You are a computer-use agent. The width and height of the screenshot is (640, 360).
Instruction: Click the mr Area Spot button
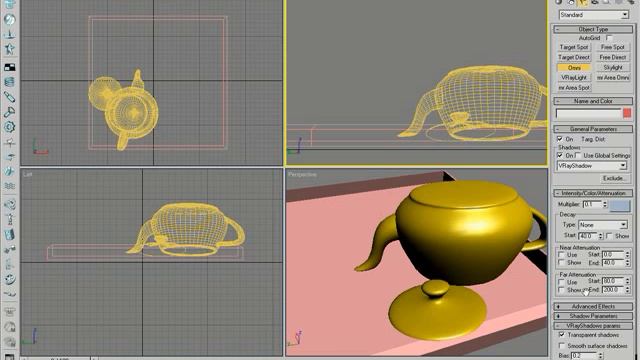pos(574,88)
